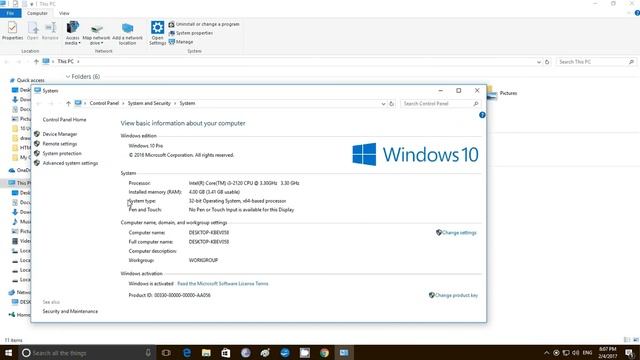Click the taskbar clock showing date and time
The width and height of the screenshot is (640, 360).
coord(607,353)
